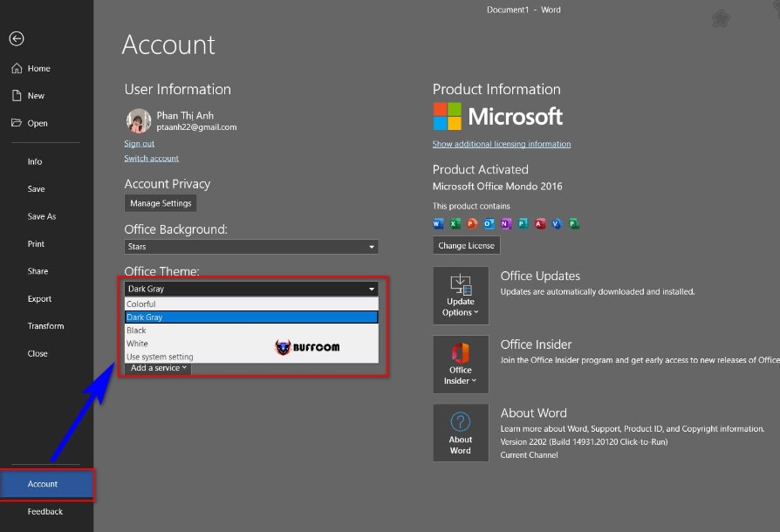Viewport: 780px width, 532px height.
Task: Click the user name Phan Thị Anh
Action: click(x=185, y=115)
